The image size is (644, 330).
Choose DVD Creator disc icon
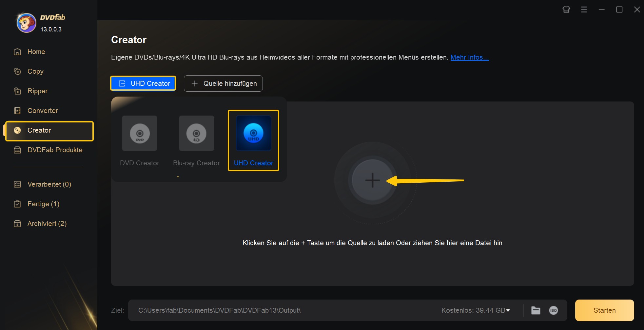[x=140, y=133]
